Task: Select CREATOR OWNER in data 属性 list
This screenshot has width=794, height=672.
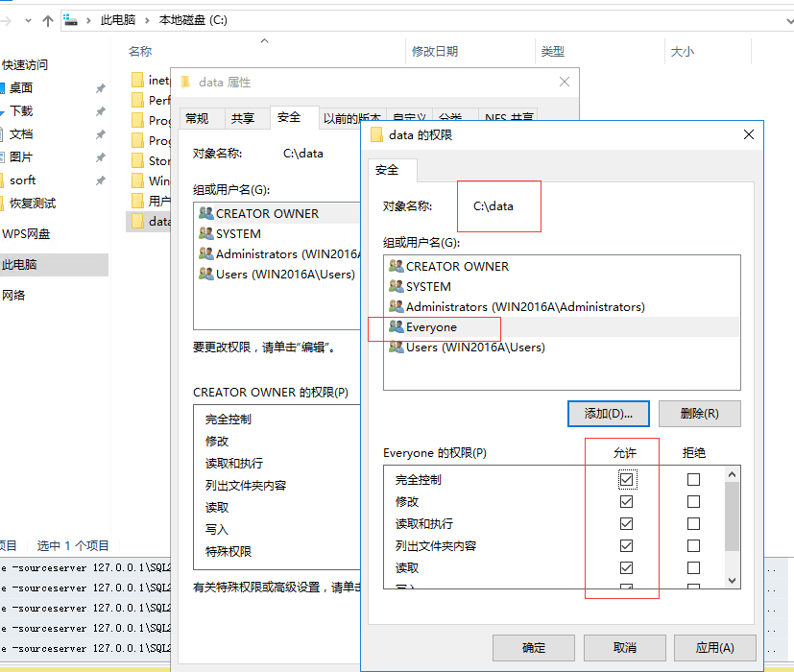Action: point(276,214)
